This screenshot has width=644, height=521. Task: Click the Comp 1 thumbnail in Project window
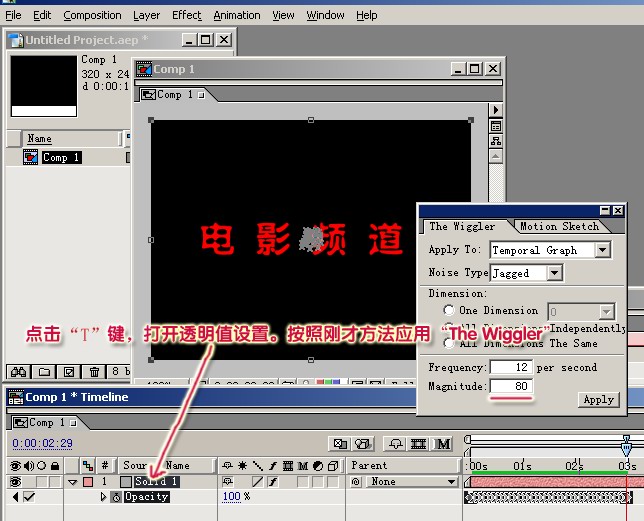click(x=44, y=86)
